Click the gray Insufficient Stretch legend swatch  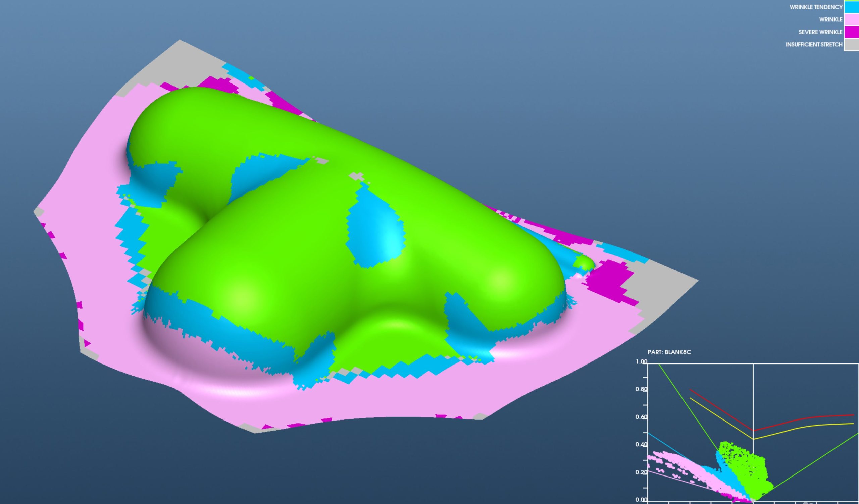pos(852,44)
